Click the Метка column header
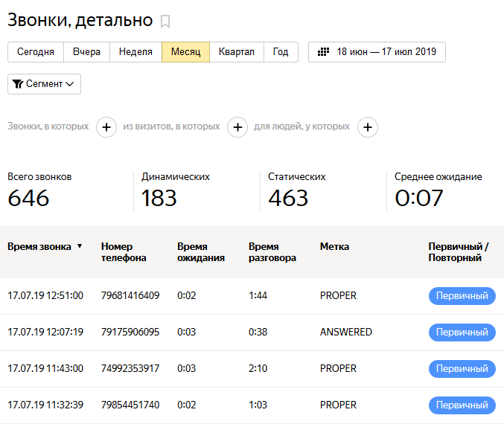Viewport: 504px width, 424px height. click(334, 247)
